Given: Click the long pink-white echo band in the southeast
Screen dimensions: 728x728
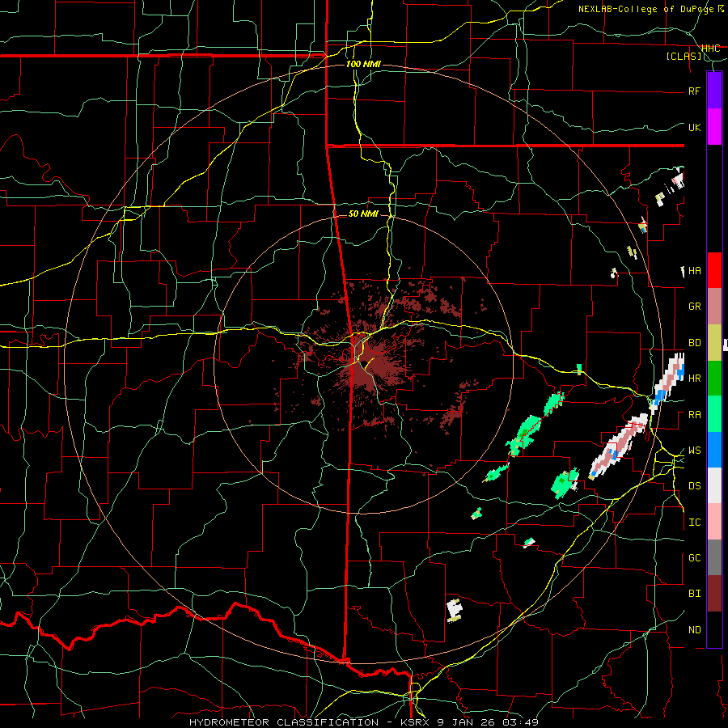Looking at the screenshot, I should (619, 447).
